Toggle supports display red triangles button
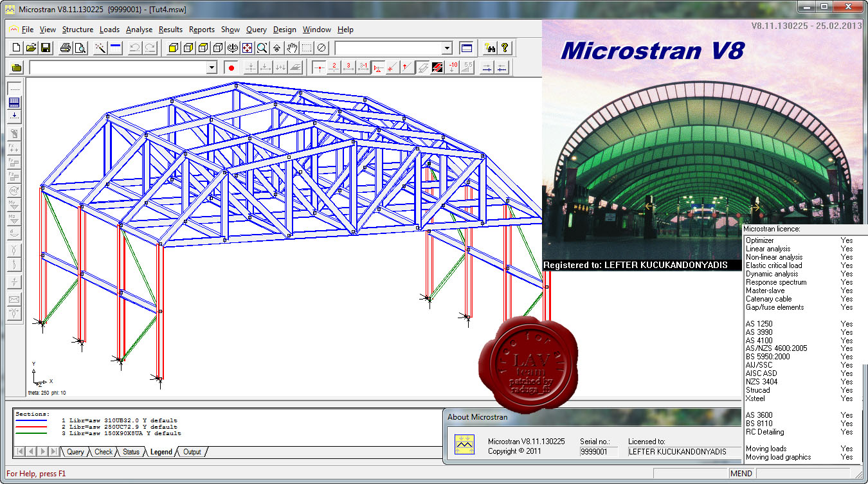Screen dimensions: 868x484 379,67
